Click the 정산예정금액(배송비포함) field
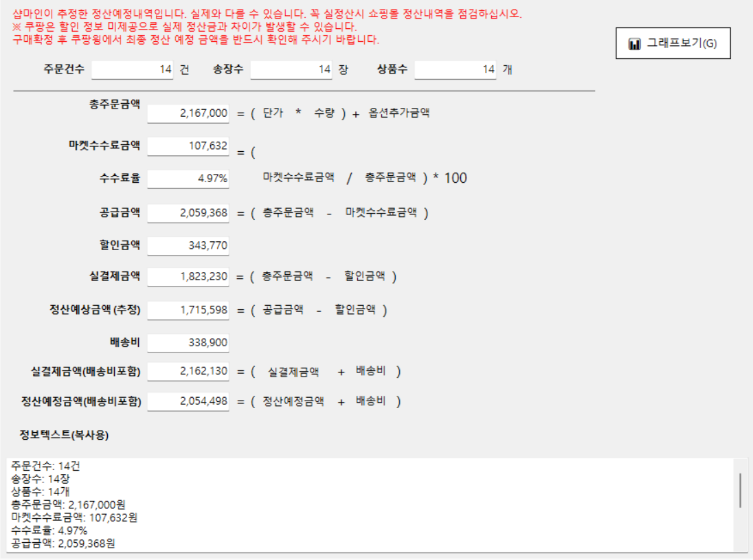753x560 pixels. 188,402
